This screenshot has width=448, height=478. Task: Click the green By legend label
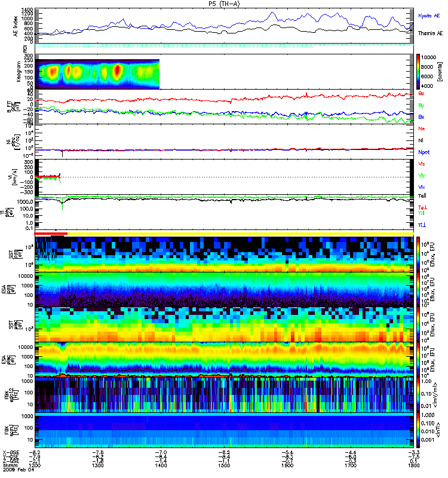click(x=421, y=106)
